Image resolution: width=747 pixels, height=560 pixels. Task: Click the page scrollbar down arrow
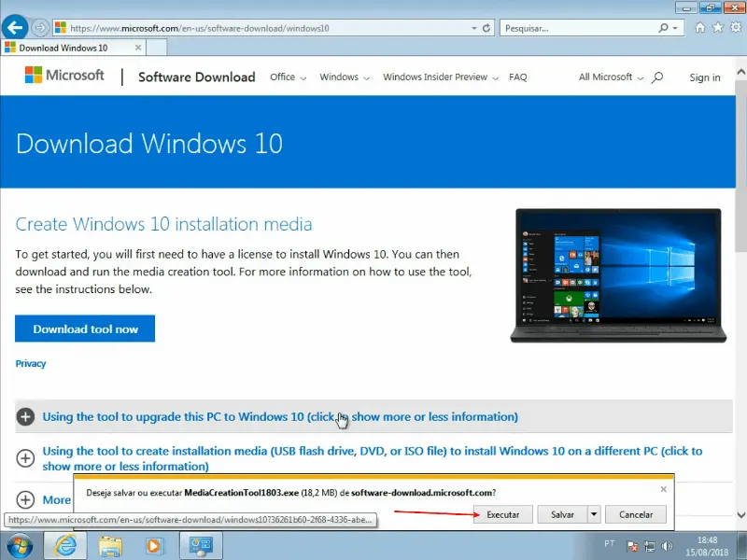741,515
